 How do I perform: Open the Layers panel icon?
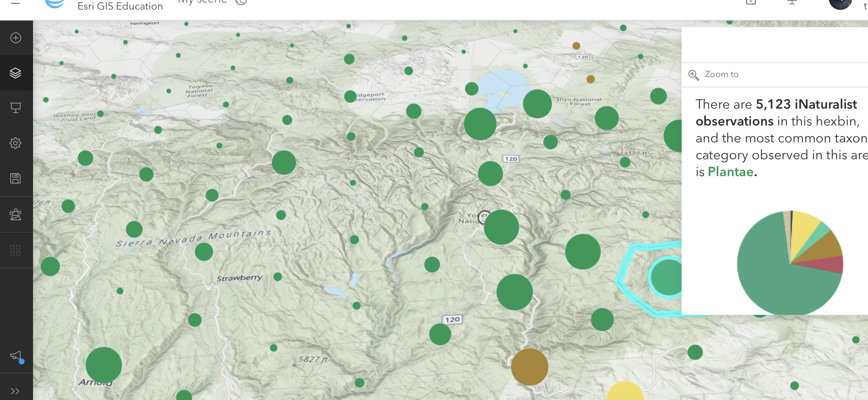pos(16,73)
